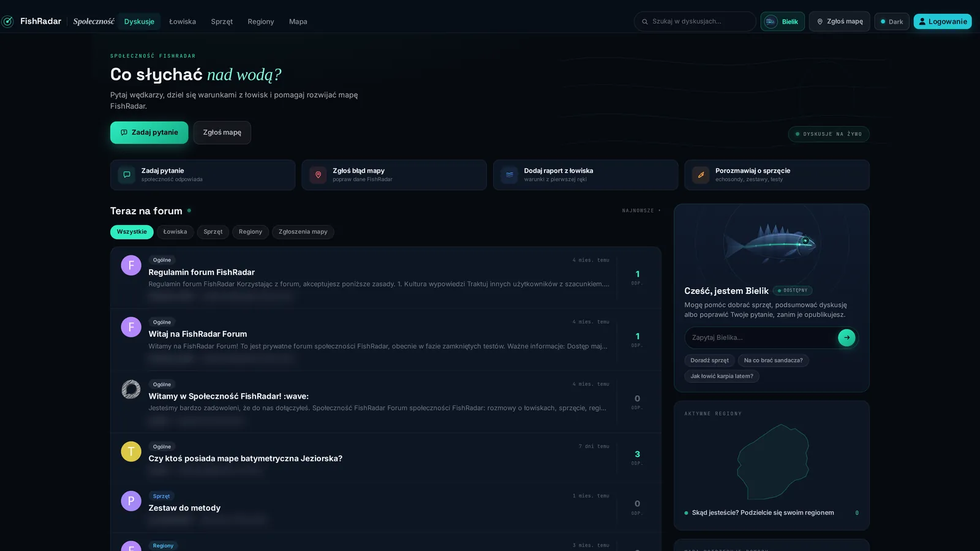Open Mapa in top navigation
The height and width of the screenshot is (551, 980).
point(298,21)
